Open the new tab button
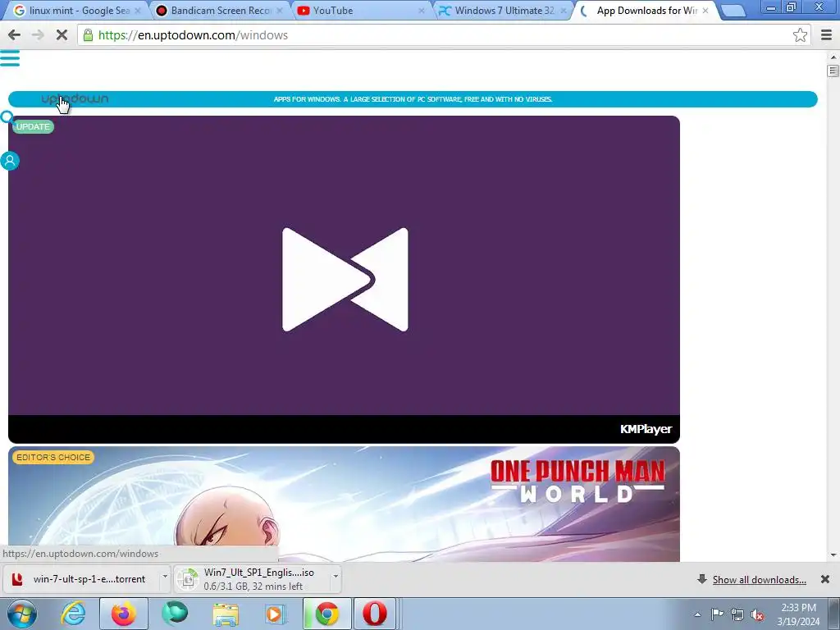Viewport: 840px width, 630px height. 734,11
